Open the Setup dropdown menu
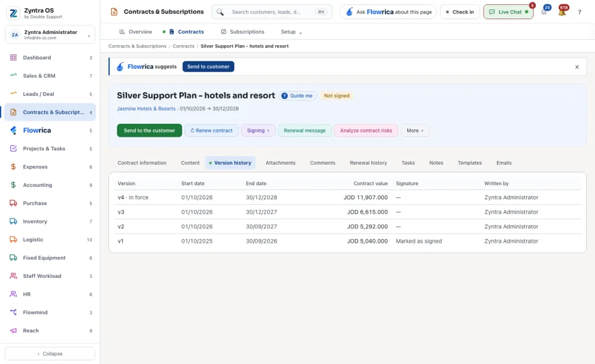 (291, 32)
